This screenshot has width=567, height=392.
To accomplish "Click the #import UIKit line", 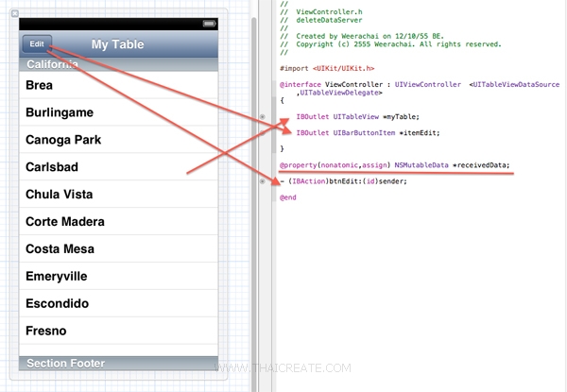I will [327, 68].
